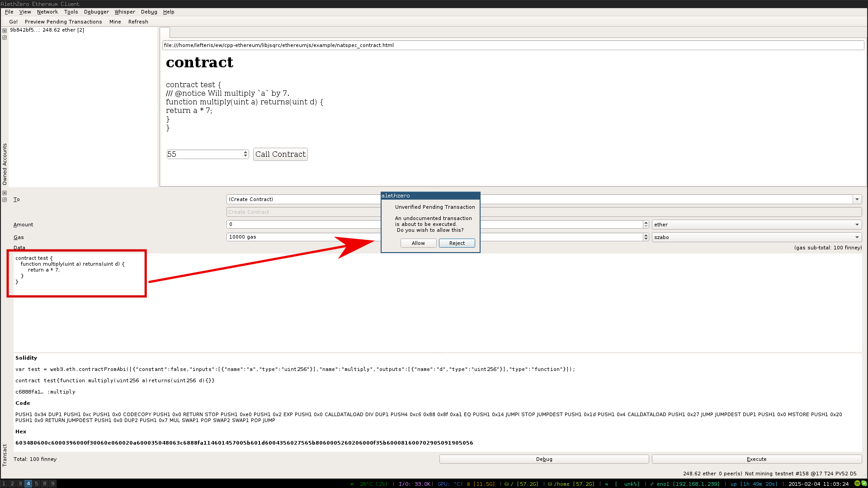Image resolution: width=868 pixels, height=488 pixels.
Task: Click the Amount value field
Action: pyautogui.click(x=434, y=225)
